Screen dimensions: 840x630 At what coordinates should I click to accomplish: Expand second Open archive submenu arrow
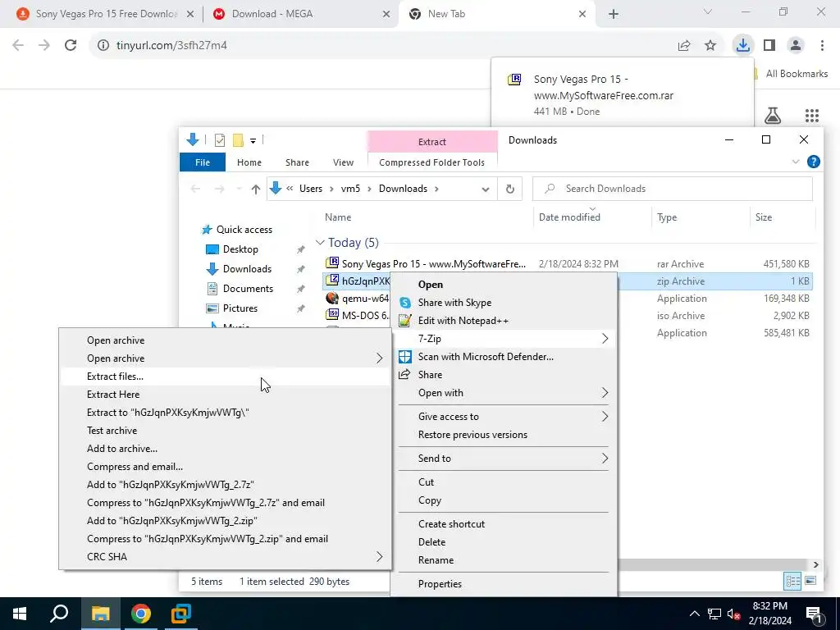(379, 358)
